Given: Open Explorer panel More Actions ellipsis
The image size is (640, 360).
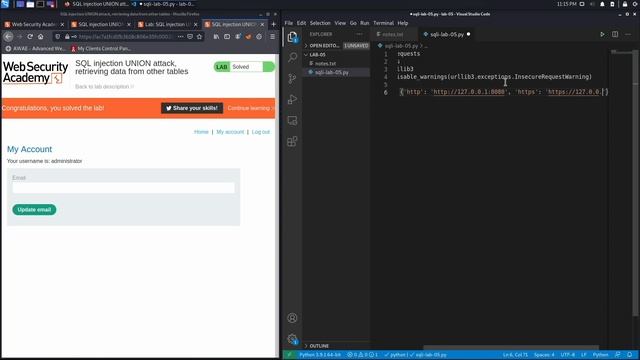Looking at the screenshot, I should point(359,34).
